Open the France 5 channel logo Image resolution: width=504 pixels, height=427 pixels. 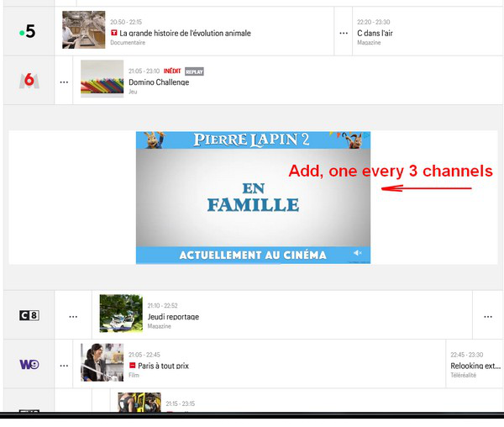click(28, 31)
